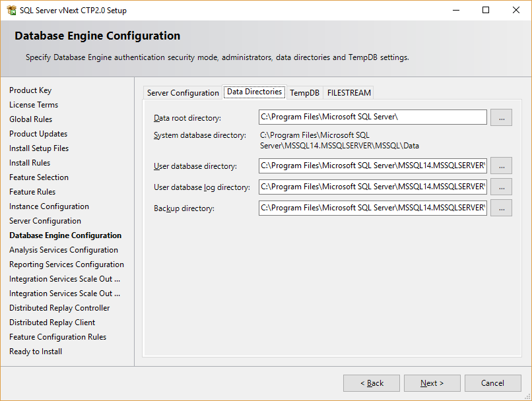Image resolution: width=532 pixels, height=401 pixels.
Task: Click the User database directory field
Action: click(372, 166)
